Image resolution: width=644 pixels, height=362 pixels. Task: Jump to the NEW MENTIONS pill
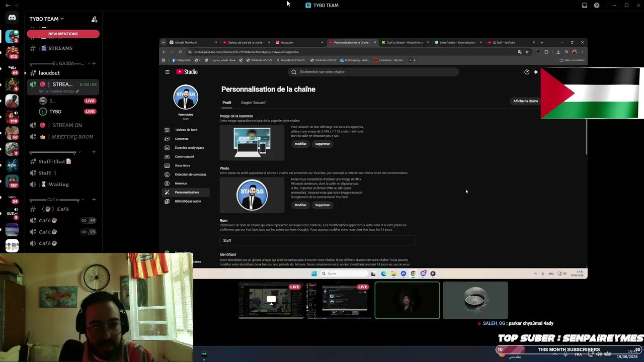63,34
